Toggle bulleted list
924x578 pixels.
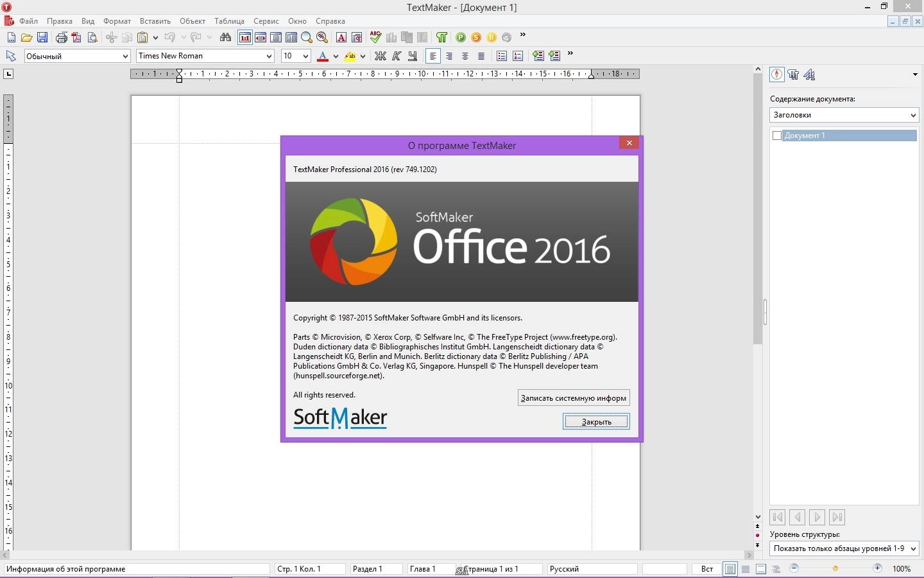click(502, 56)
